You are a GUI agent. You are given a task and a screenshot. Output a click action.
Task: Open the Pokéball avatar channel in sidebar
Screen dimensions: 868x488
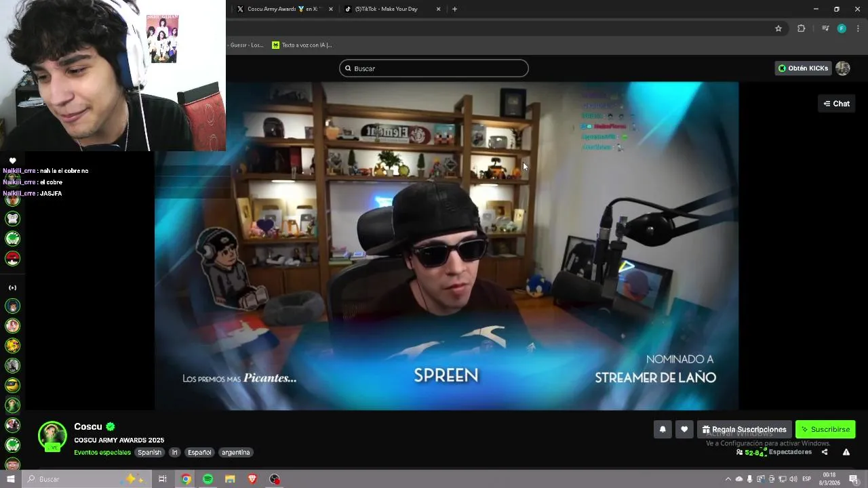pyautogui.click(x=12, y=258)
